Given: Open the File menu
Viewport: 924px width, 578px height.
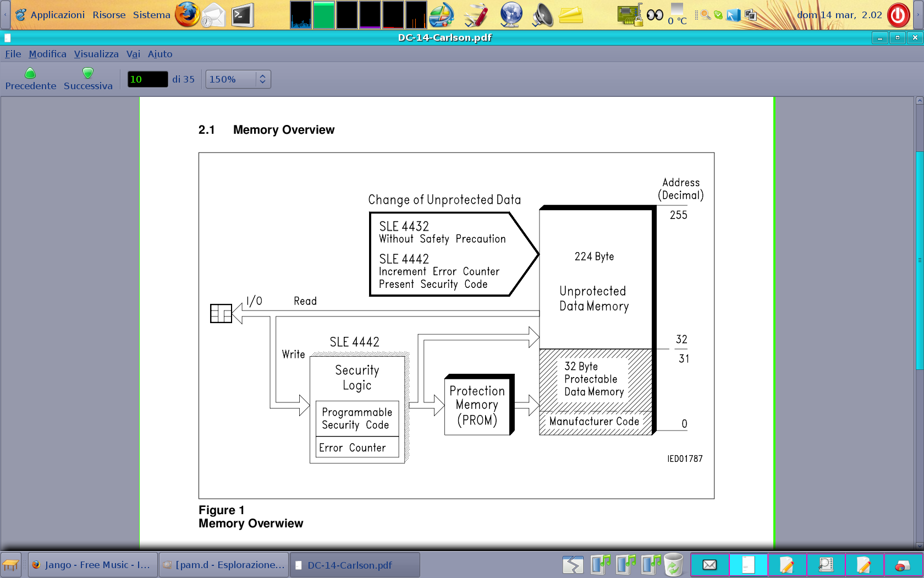Looking at the screenshot, I should (x=13, y=54).
